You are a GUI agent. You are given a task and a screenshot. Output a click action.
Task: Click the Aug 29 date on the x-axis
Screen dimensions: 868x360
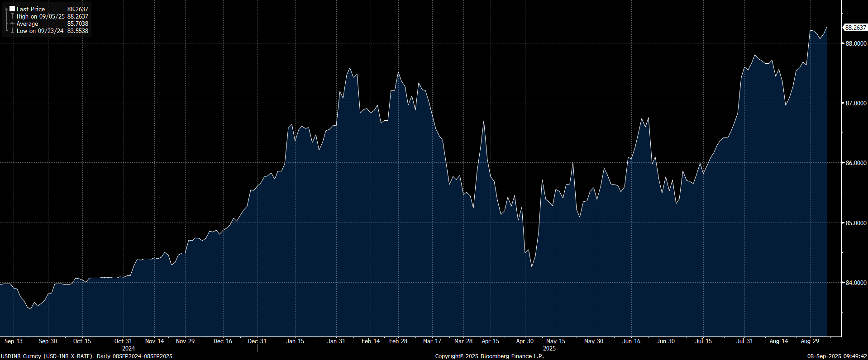pos(810,341)
